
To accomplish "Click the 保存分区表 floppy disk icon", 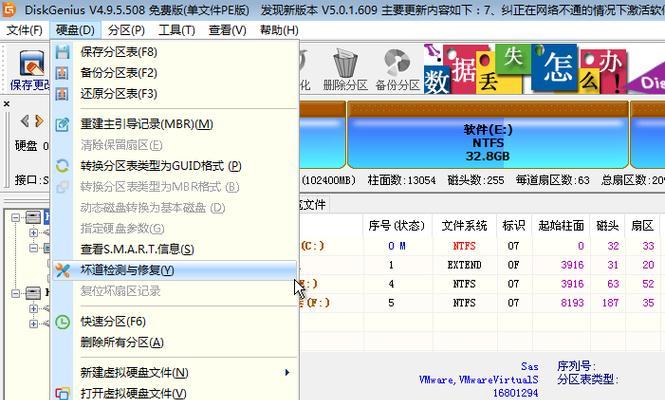I will click(62, 52).
